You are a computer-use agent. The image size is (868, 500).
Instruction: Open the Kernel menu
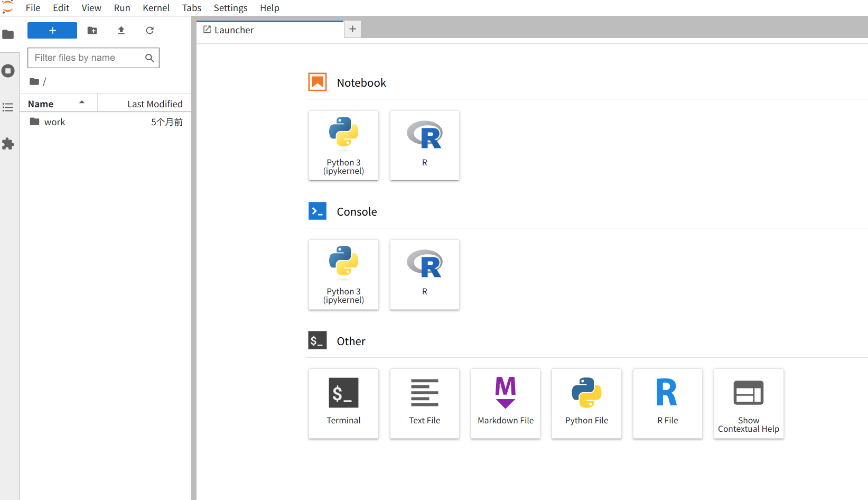coord(156,8)
